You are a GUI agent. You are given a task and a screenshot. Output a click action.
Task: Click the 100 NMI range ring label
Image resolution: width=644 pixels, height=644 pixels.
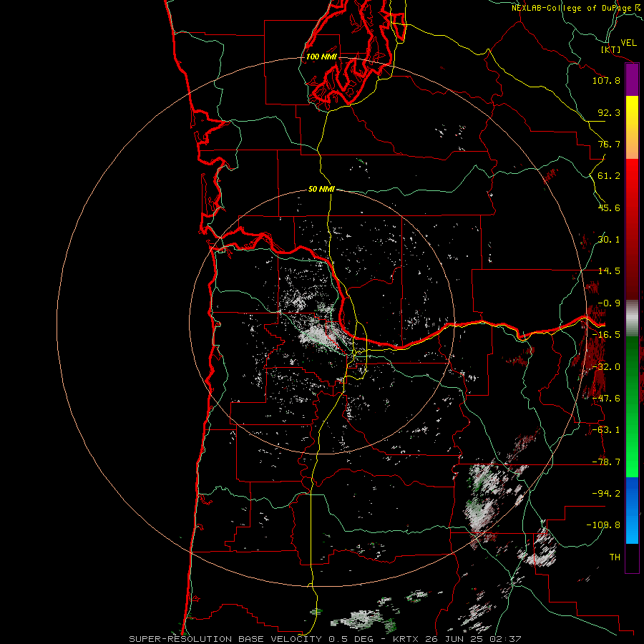pos(321,57)
